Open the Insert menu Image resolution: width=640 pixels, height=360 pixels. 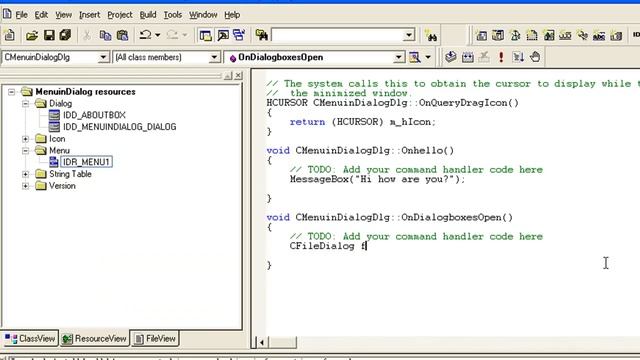89,15
